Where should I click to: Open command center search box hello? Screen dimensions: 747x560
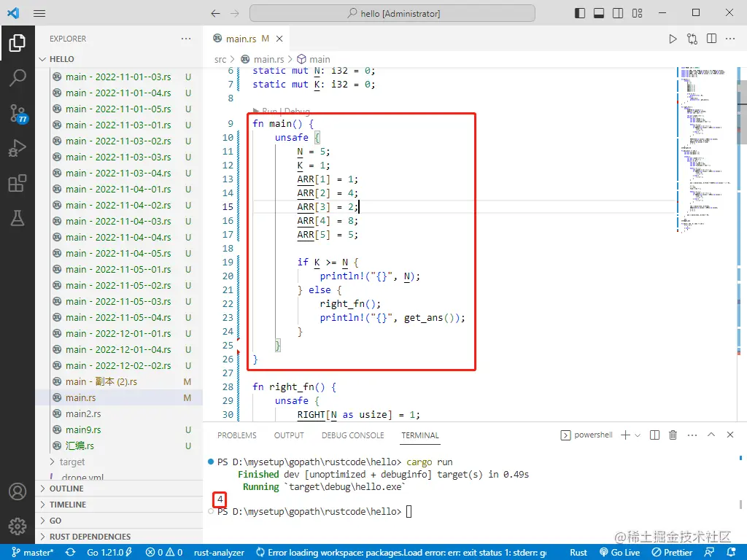pos(392,13)
